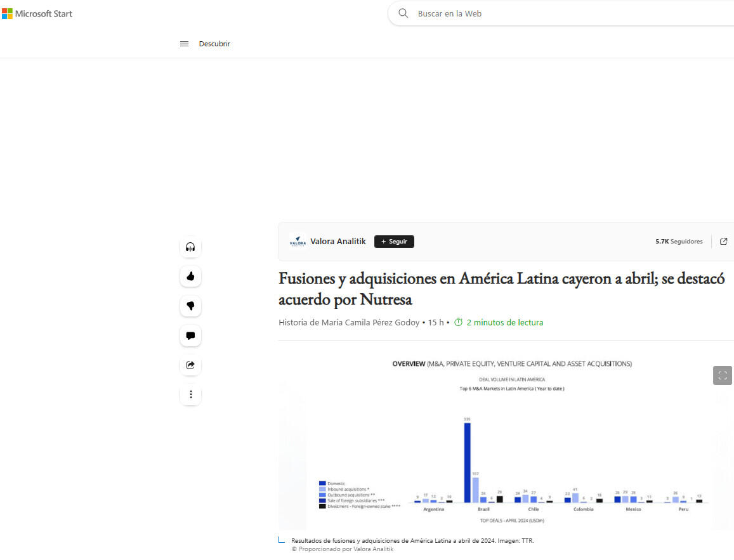The height and width of the screenshot is (560, 734).
Task: Type in the Buscar en la Web field
Action: (558, 13)
